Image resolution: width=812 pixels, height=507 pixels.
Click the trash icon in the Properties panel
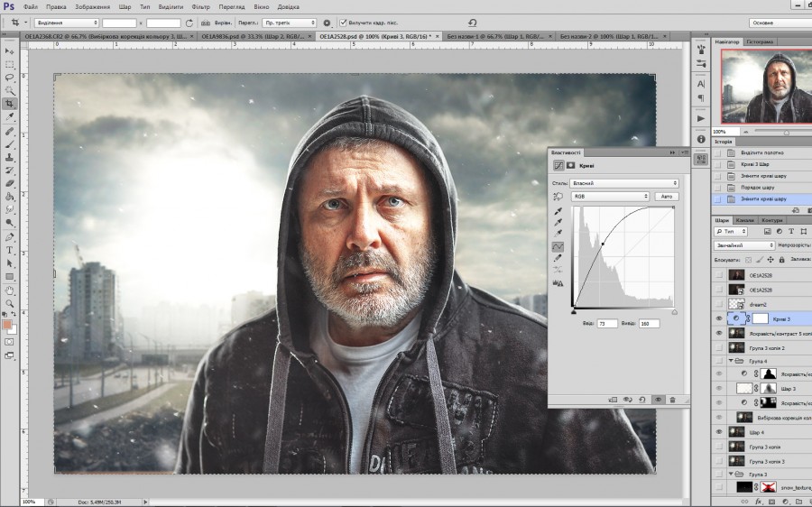(x=672, y=399)
